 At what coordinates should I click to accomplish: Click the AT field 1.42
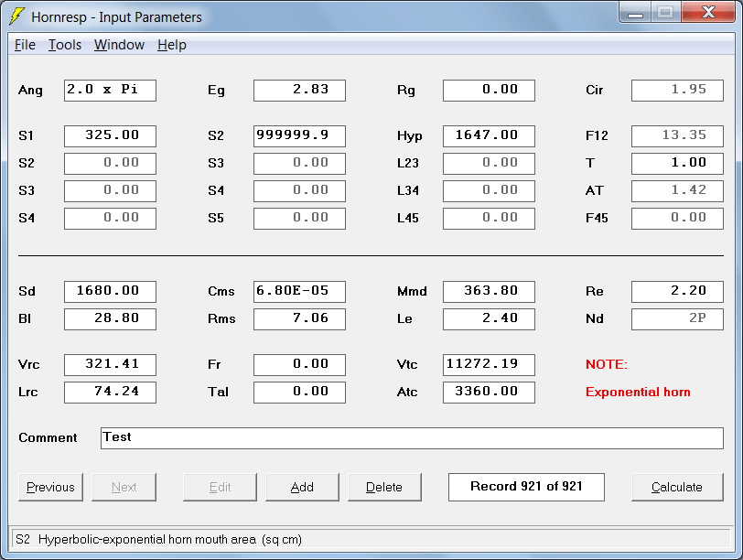click(x=678, y=191)
